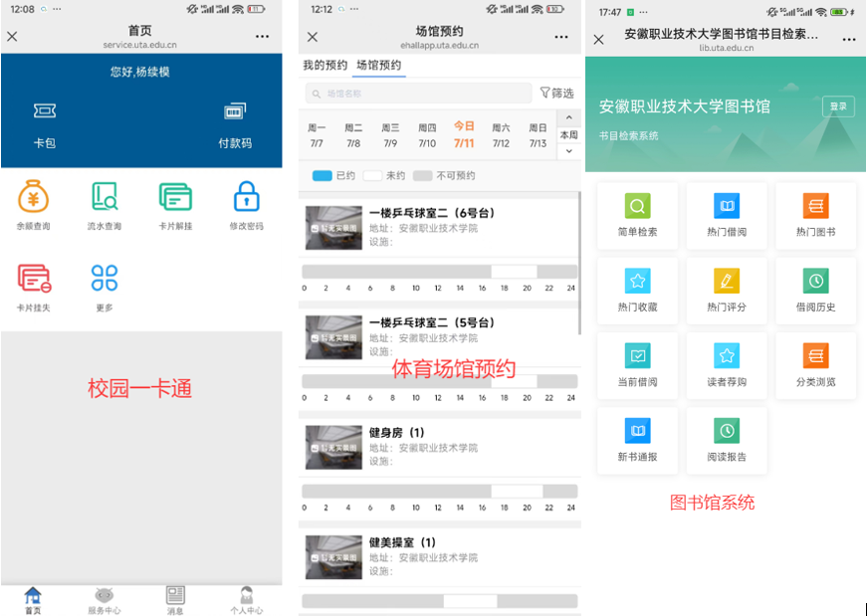Open 修改密码 change password icon
Screen dimensions: 867x616
click(x=247, y=196)
